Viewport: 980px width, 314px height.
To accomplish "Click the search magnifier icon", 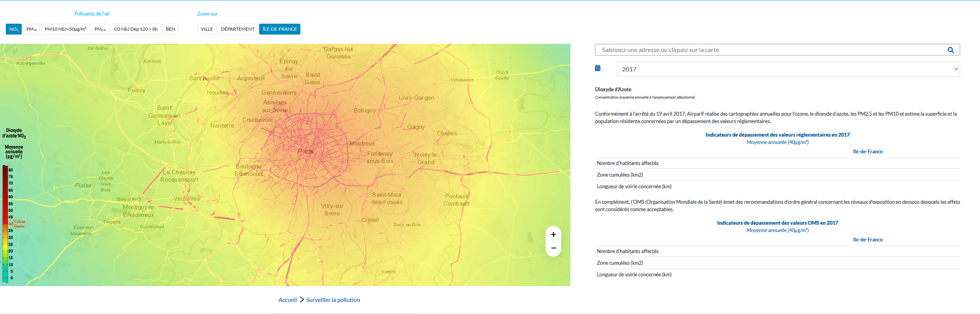I will 950,50.
